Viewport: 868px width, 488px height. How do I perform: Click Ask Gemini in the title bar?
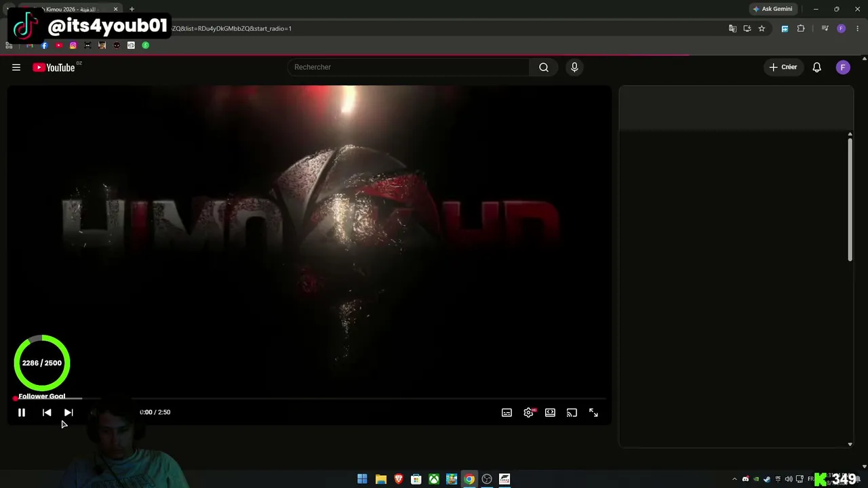[x=772, y=9]
